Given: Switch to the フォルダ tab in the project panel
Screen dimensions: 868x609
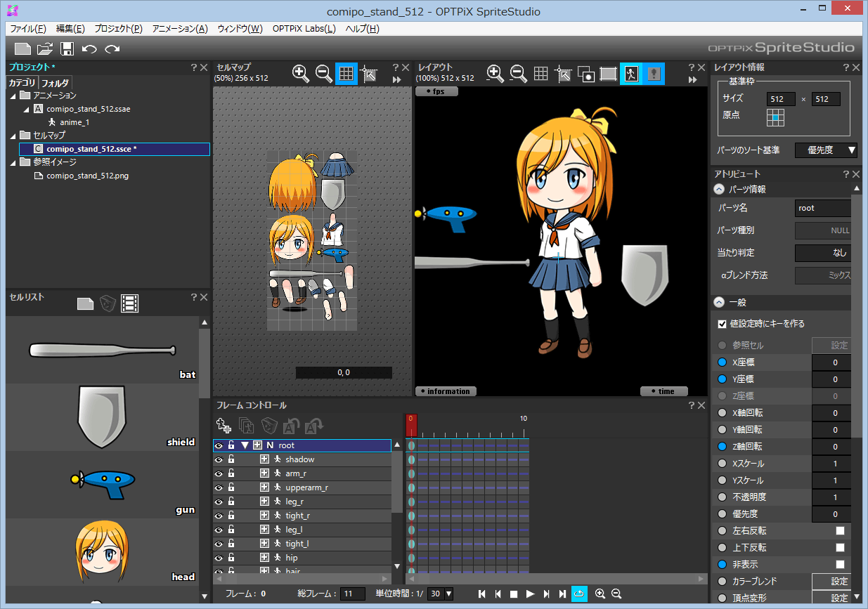Looking at the screenshot, I should coord(55,83).
